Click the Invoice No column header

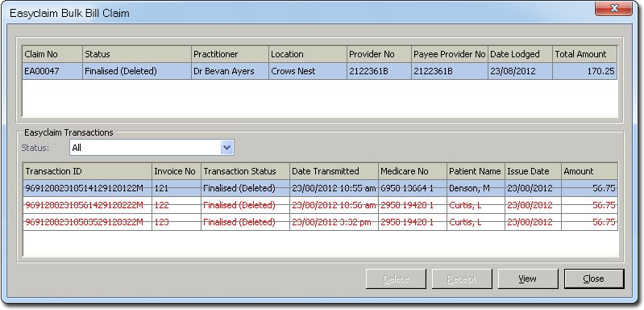[177, 171]
